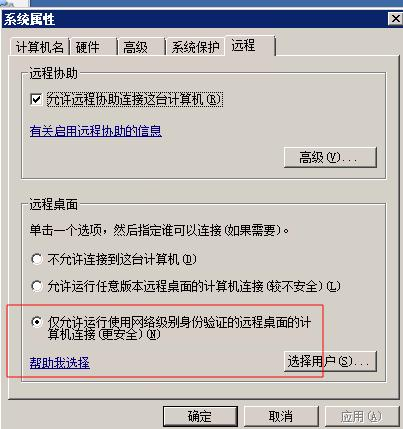The image size is (403, 429).
Task: Open the 帮助我选择 help link
Action: pos(60,363)
